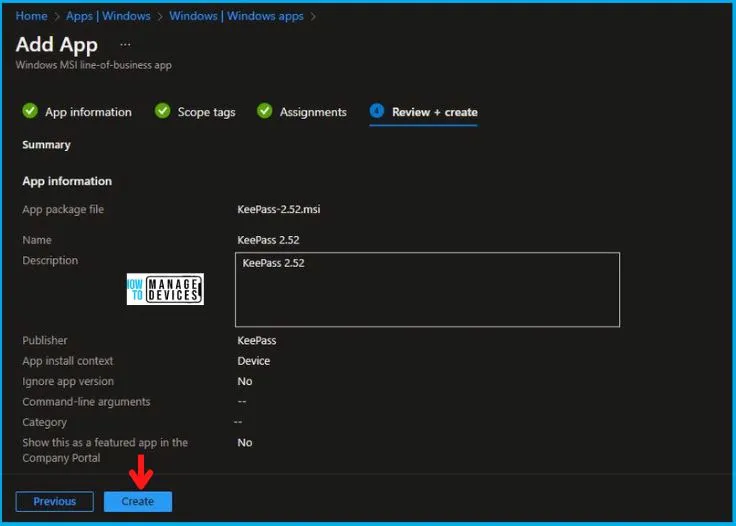Click the App install context label

(68, 361)
